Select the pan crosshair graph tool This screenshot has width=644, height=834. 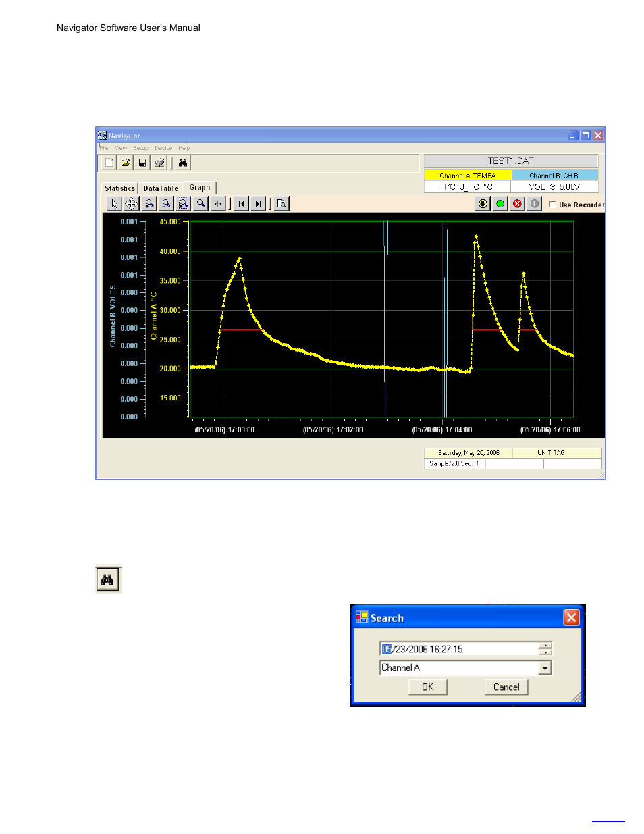pyautogui.click(x=132, y=203)
